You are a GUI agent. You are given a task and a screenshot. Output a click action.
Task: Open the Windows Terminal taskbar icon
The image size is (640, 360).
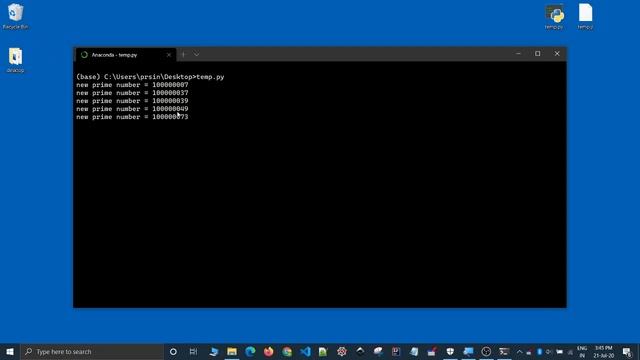[504, 351]
